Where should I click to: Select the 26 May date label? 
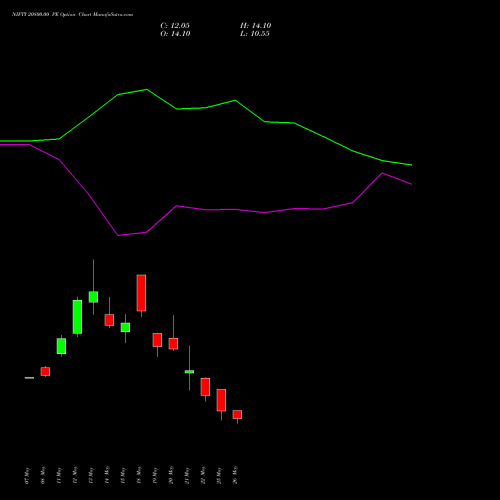[235, 476]
